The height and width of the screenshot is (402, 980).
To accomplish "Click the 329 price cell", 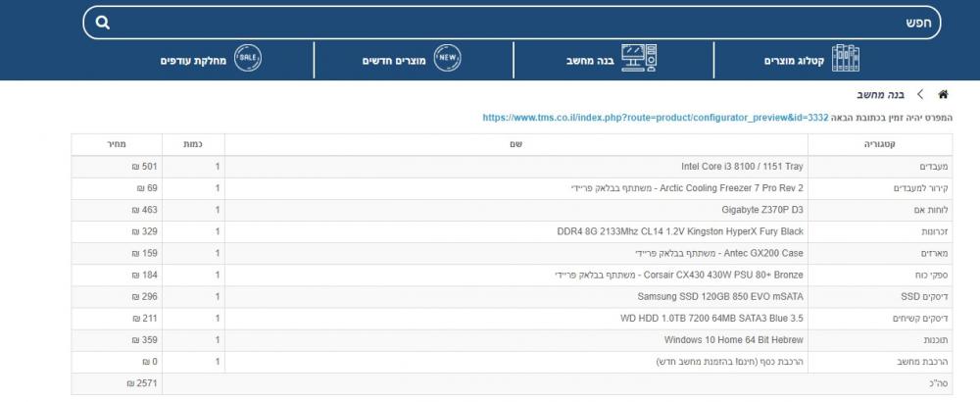I will click(x=117, y=231).
